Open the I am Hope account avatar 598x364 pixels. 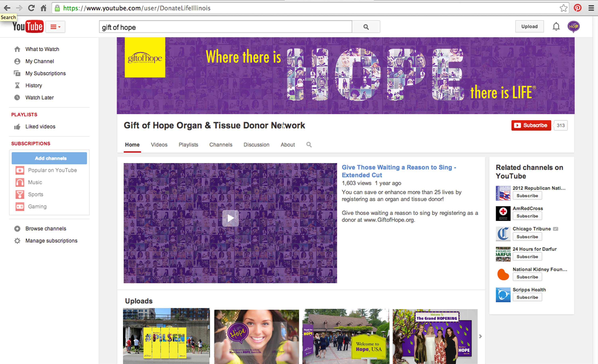coord(573,26)
